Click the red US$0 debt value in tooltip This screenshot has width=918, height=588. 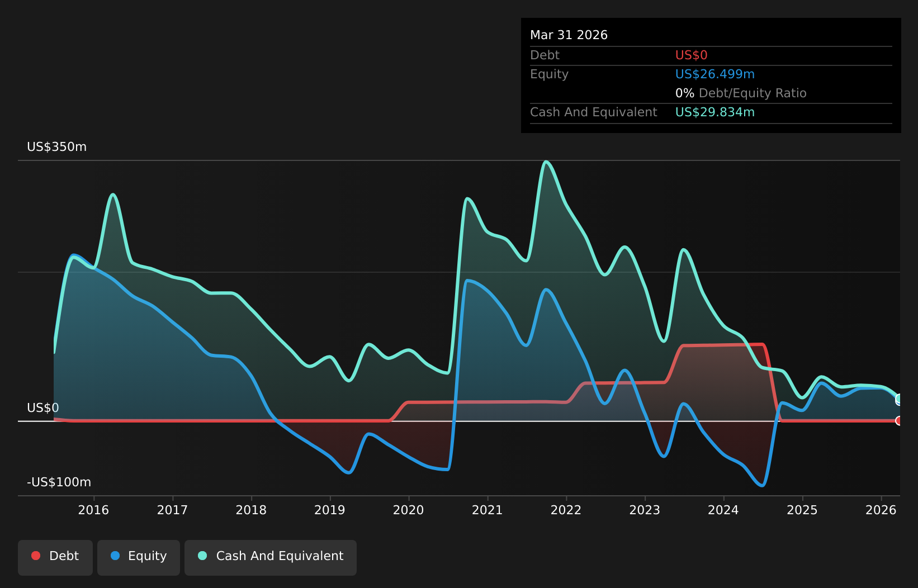point(692,55)
